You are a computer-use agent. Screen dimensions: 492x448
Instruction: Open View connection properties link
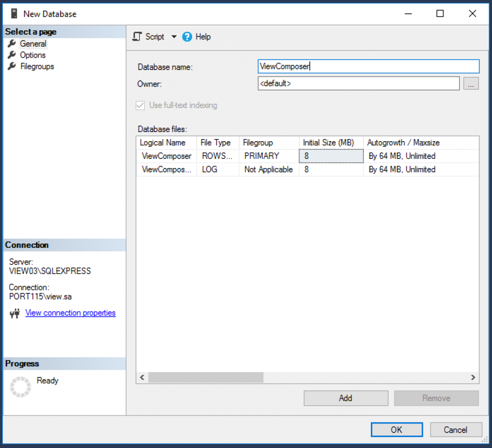pos(70,313)
